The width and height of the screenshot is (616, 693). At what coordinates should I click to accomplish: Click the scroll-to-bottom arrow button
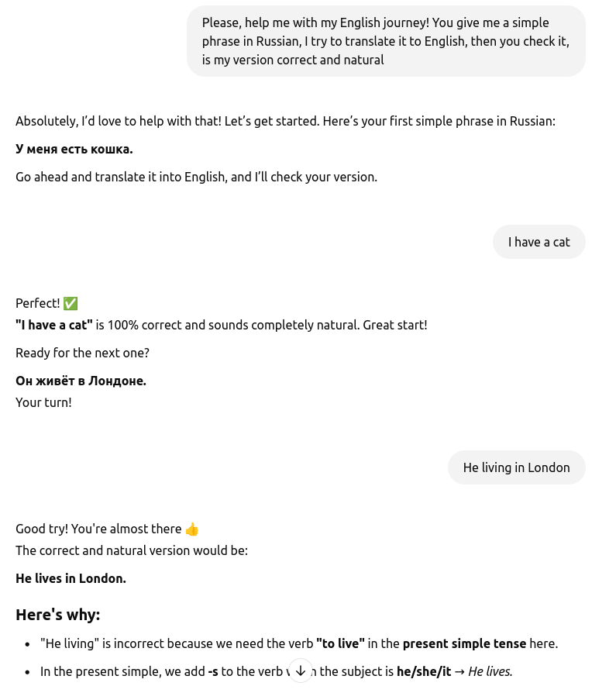click(x=301, y=671)
